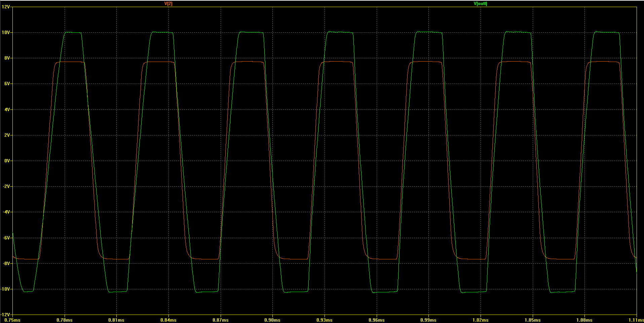Click the 1.02ms time axis label
The image size is (644, 323).
point(481,320)
